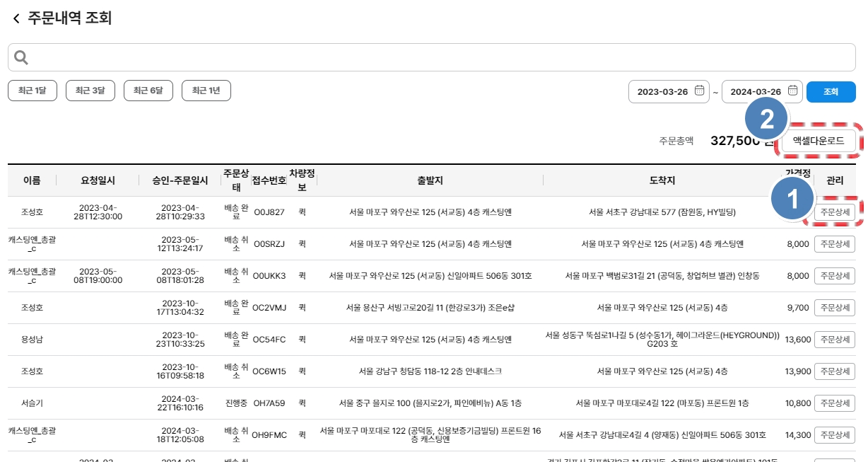Image resolution: width=868 pixels, height=462 pixels.
Task: Click the 요청일시 column header
Action: coord(98,180)
